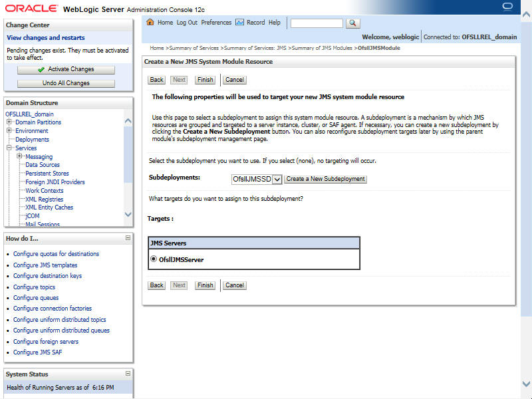The height and width of the screenshot is (399, 532).
Task: Click the top Back button
Action: (157, 80)
